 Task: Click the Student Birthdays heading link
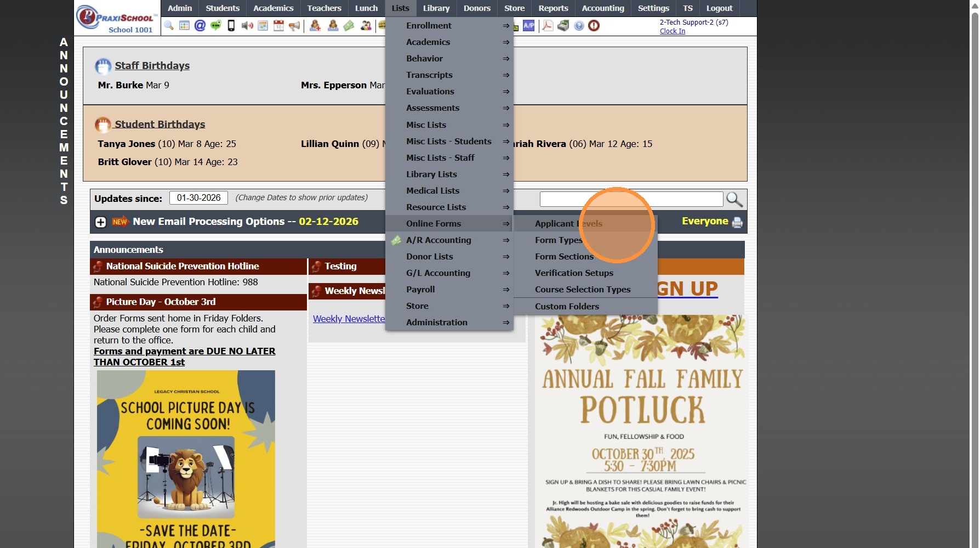160,125
